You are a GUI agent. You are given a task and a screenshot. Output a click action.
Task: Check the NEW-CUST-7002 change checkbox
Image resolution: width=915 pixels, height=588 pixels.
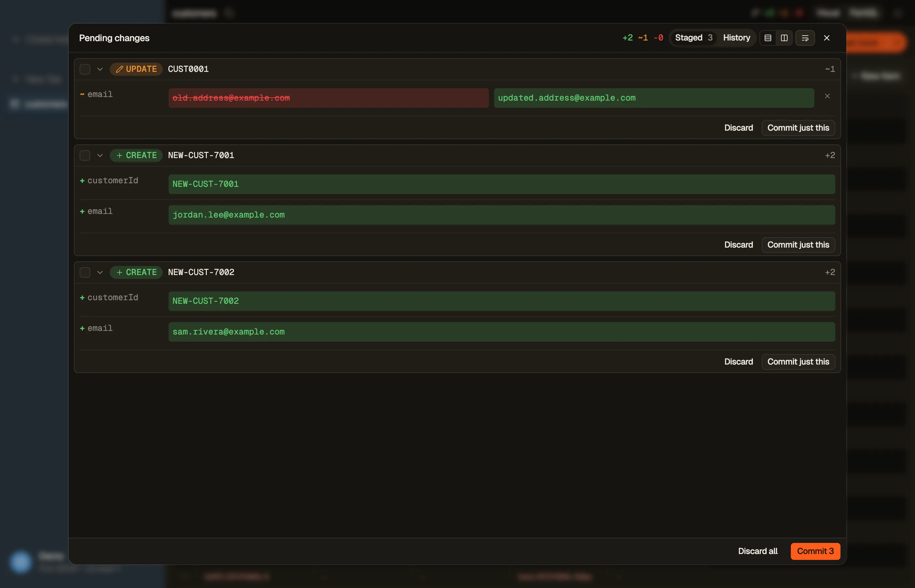(85, 272)
